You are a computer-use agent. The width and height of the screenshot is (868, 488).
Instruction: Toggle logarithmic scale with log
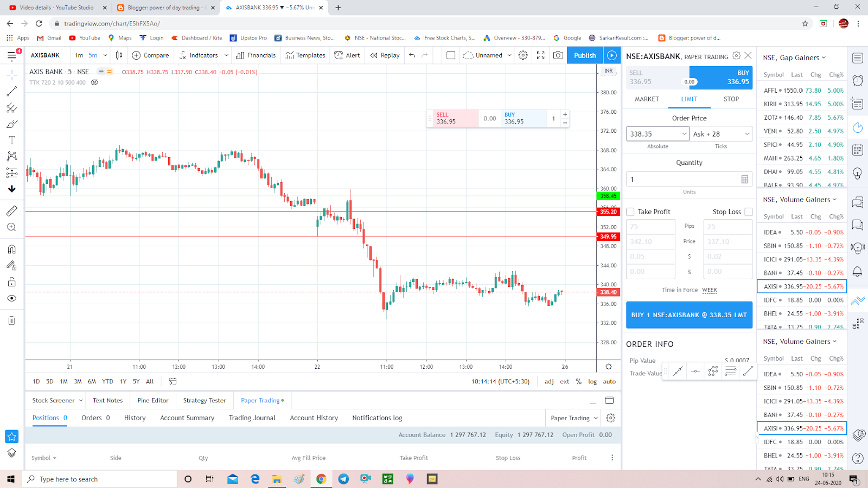point(592,382)
